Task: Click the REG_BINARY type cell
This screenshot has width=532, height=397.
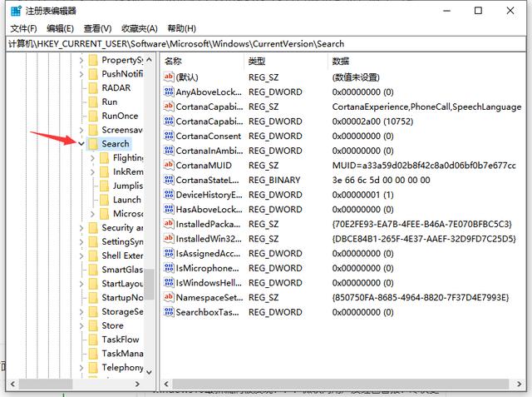Action: click(274, 180)
